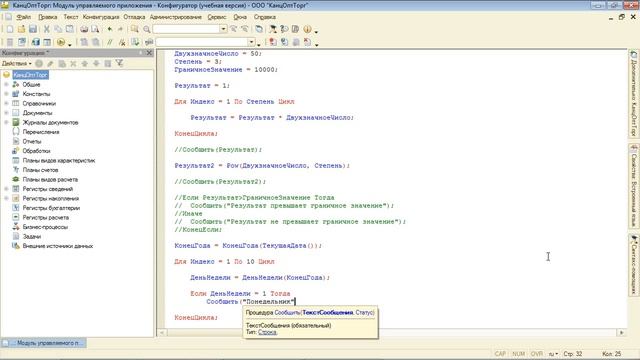Image resolution: width=640 pixels, height=360 pixels.
Task: Click the Строка type link in the tooltip
Action: pos(267,332)
